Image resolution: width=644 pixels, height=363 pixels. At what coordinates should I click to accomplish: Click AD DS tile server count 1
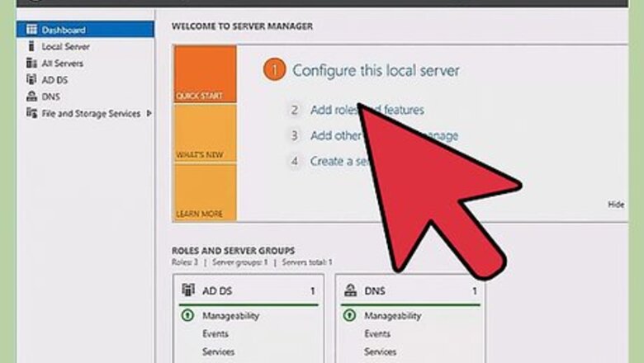pyautogui.click(x=313, y=290)
